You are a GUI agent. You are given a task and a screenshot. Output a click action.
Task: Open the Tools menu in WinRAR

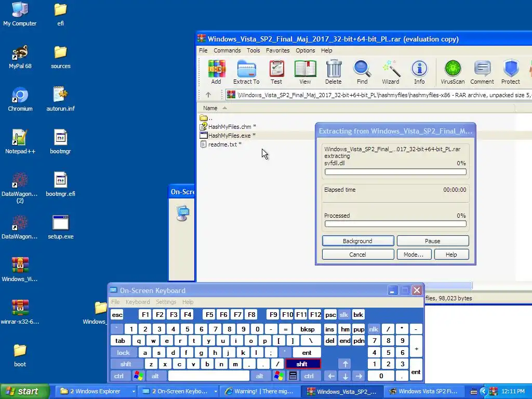pyautogui.click(x=253, y=50)
